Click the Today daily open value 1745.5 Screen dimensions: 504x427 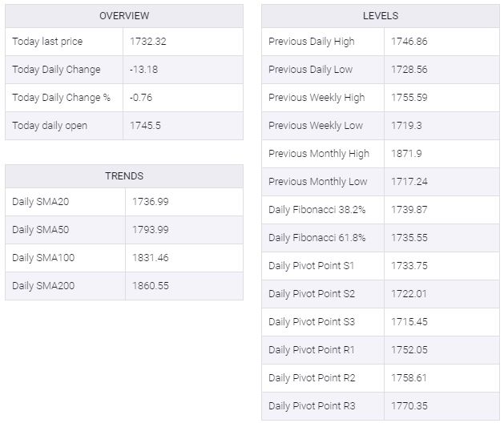(145, 125)
